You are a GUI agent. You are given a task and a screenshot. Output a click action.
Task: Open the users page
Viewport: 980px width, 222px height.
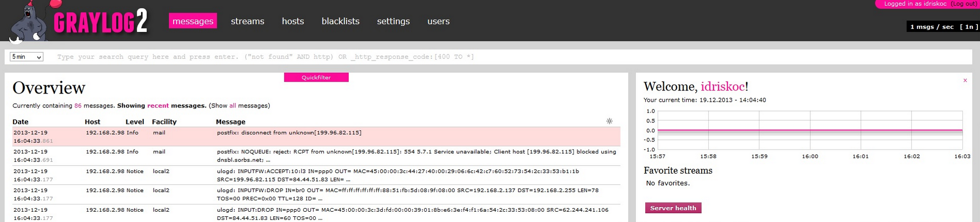[x=438, y=21]
